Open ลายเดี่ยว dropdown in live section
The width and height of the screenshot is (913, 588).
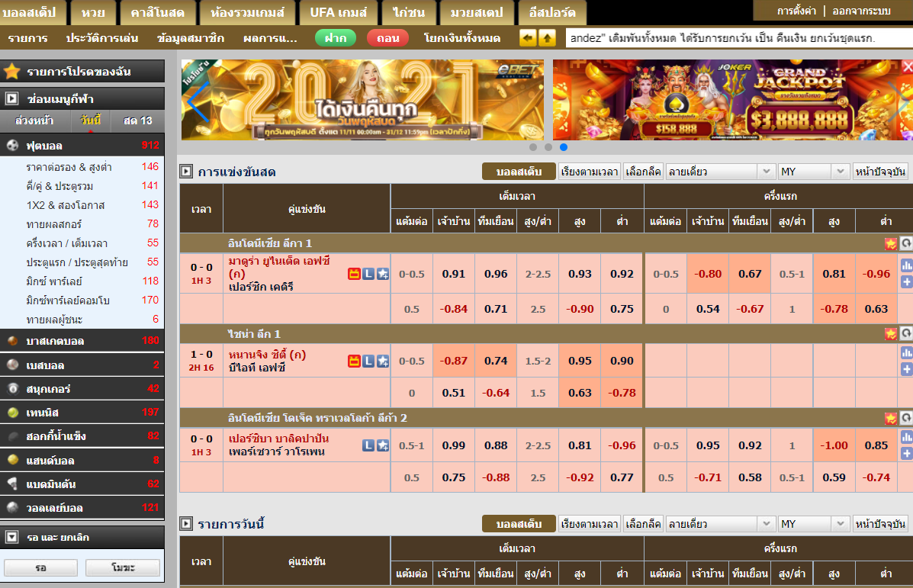(x=720, y=171)
